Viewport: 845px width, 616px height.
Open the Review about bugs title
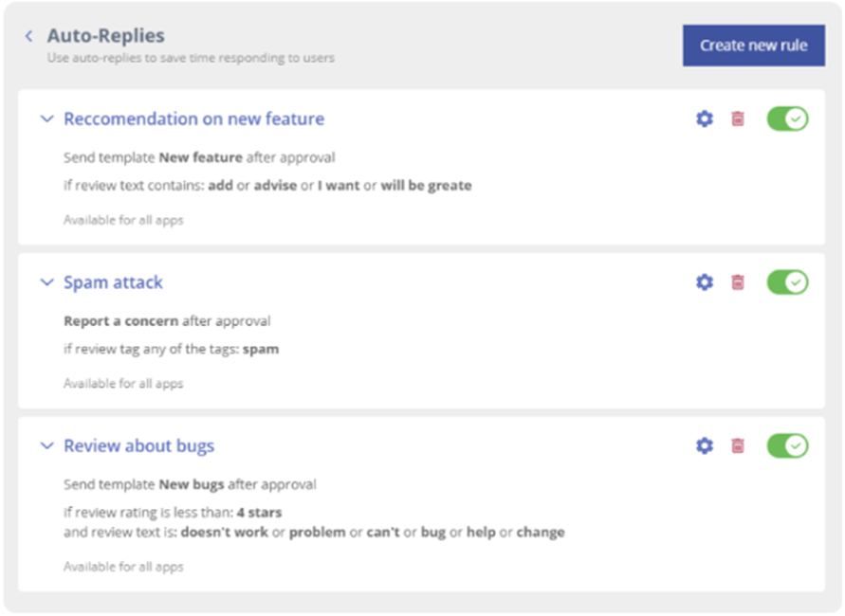pos(138,445)
